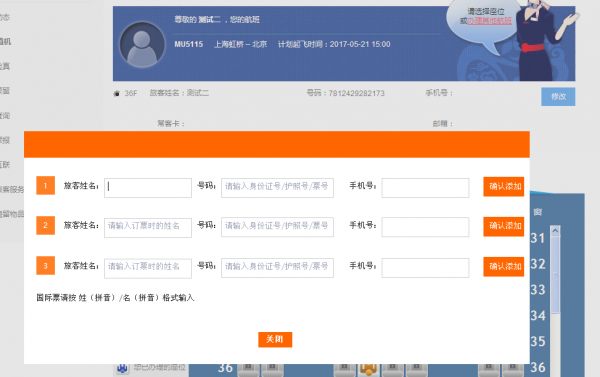Confirm adding passenger in row 1
This screenshot has width=600, height=377.
point(504,186)
